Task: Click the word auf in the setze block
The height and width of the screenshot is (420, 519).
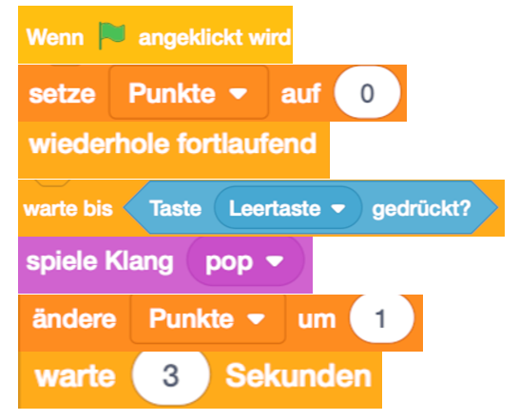Action: [300, 93]
